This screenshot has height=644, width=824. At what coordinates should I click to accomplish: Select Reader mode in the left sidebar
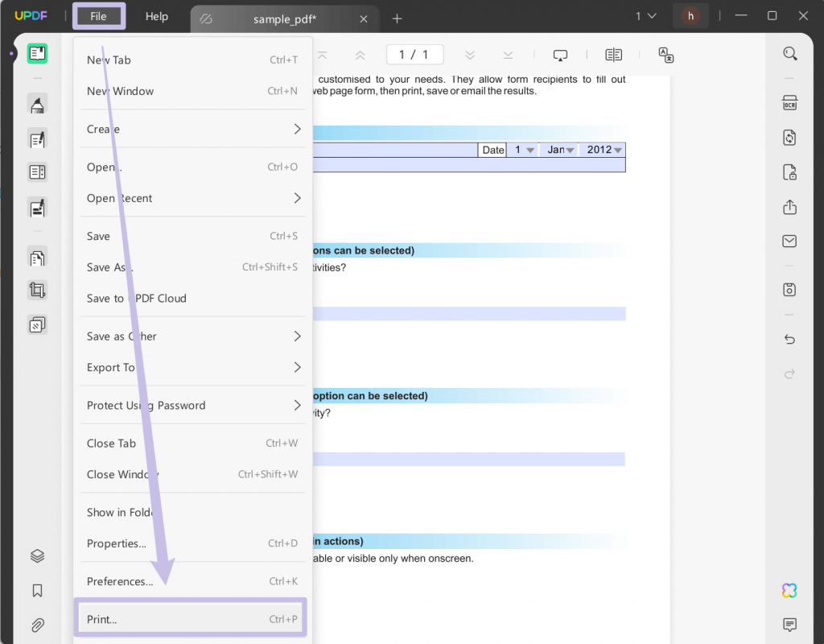point(36,53)
